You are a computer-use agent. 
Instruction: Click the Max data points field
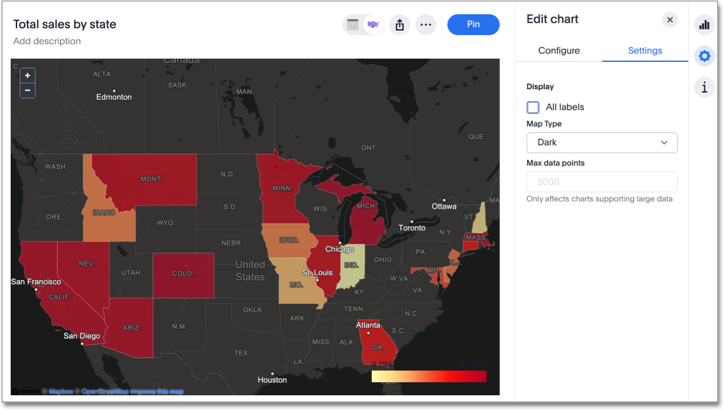click(x=601, y=182)
